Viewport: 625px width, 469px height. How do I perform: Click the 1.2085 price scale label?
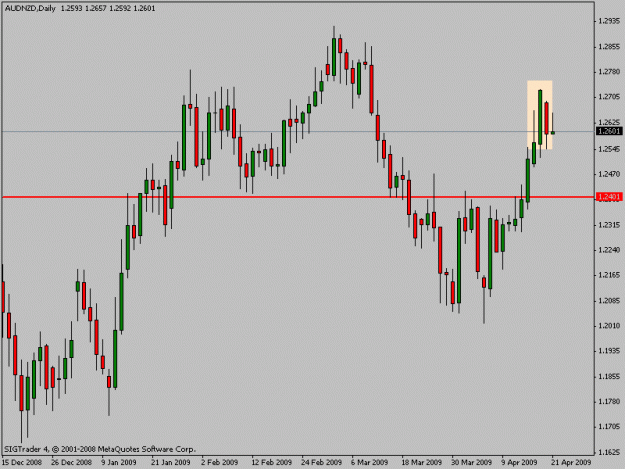point(610,300)
